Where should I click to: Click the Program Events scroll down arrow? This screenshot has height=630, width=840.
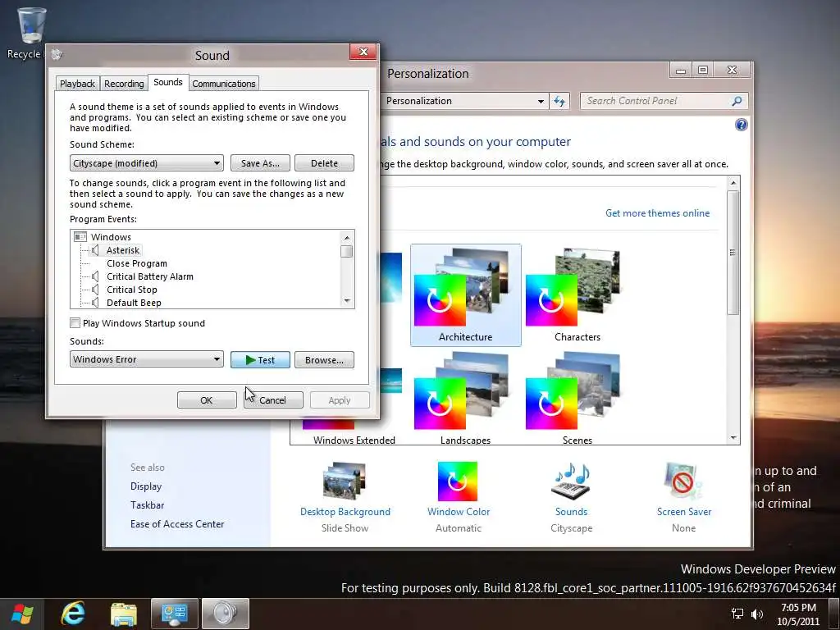coord(347,301)
